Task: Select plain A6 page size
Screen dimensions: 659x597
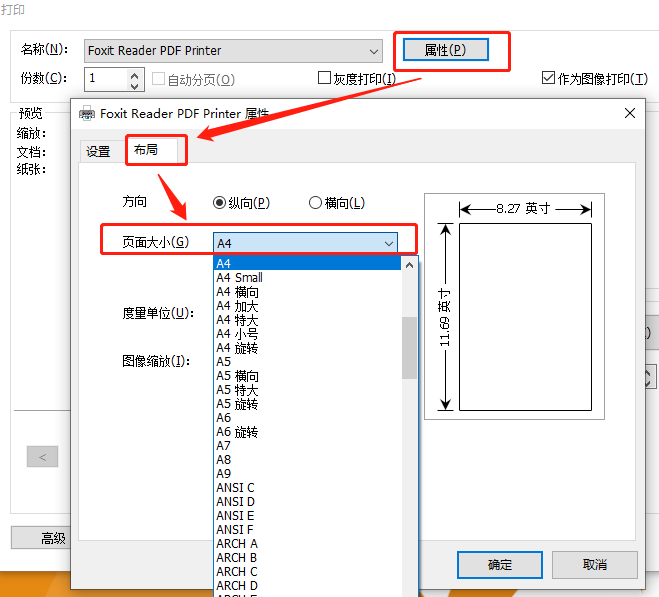Action: pos(308,417)
